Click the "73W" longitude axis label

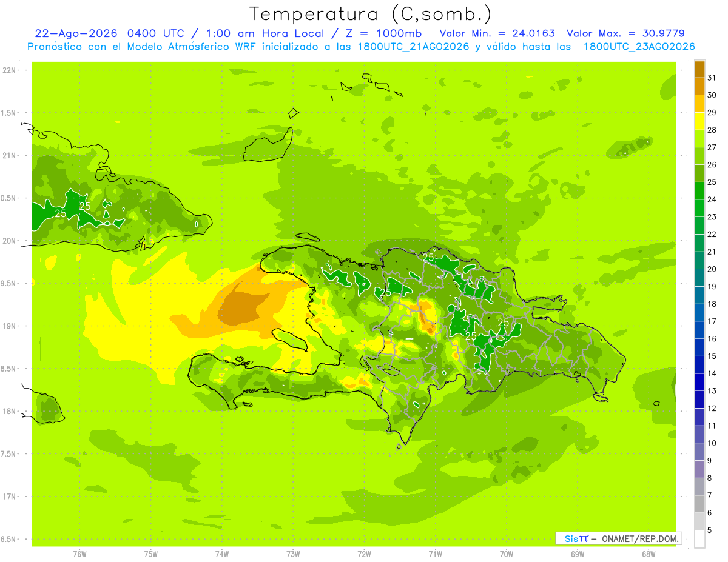pyautogui.click(x=293, y=554)
